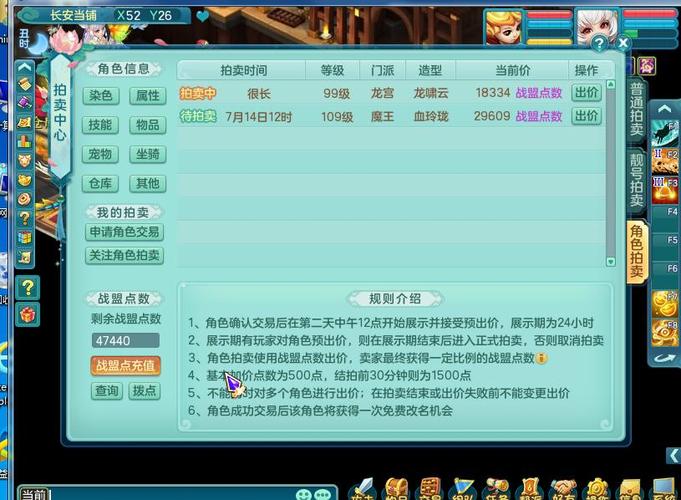Open the 物品 treasure chest icon
681x500 pixels.
395,490
